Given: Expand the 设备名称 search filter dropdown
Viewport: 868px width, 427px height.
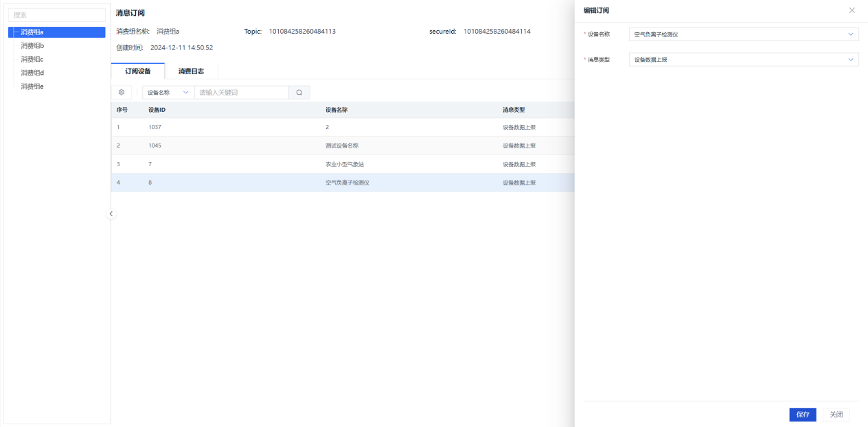Looking at the screenshot, I should 168,92.
